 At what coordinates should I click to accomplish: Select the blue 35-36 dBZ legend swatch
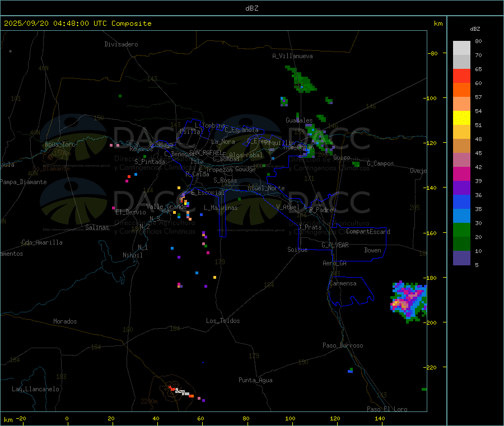coord(461,202)
